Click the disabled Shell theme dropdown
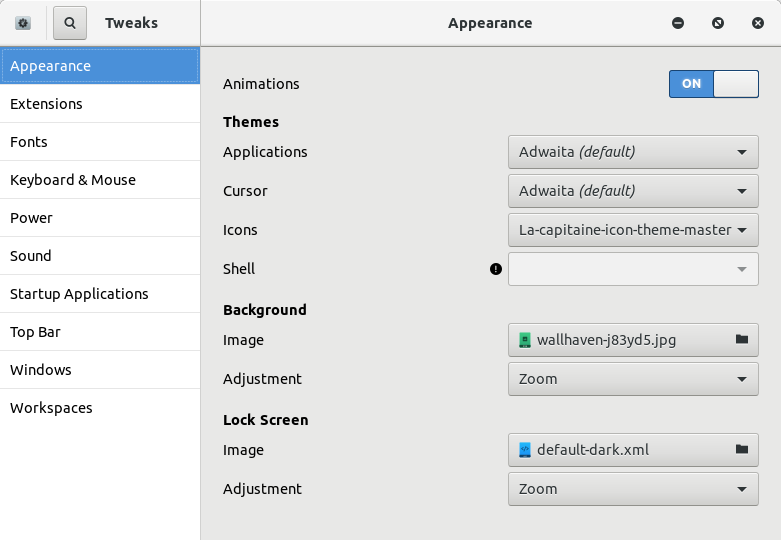This screenshot has width=781, height=540. pos(633,269)
